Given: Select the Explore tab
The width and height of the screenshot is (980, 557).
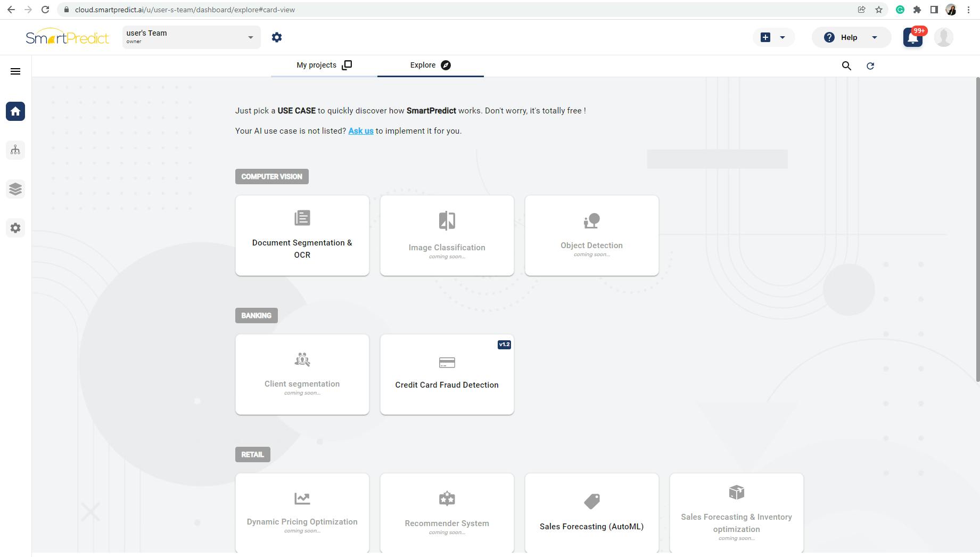Looking at the screenshot, I should 431,65.
